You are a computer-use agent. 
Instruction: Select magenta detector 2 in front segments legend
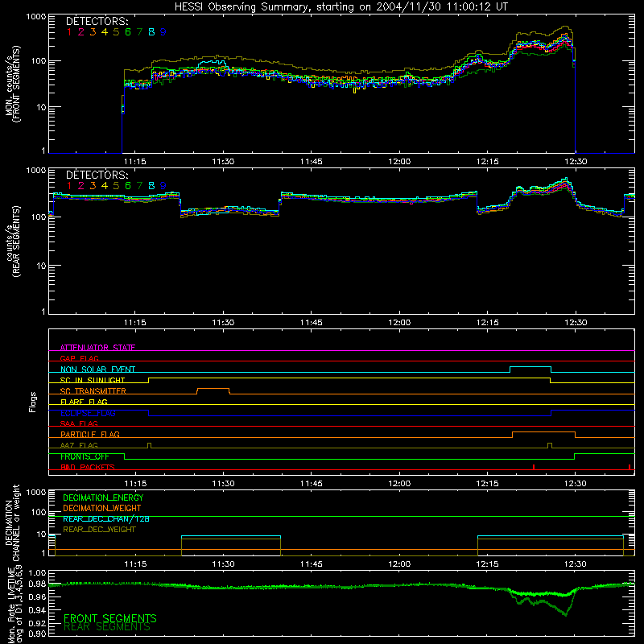pos(81,32)
